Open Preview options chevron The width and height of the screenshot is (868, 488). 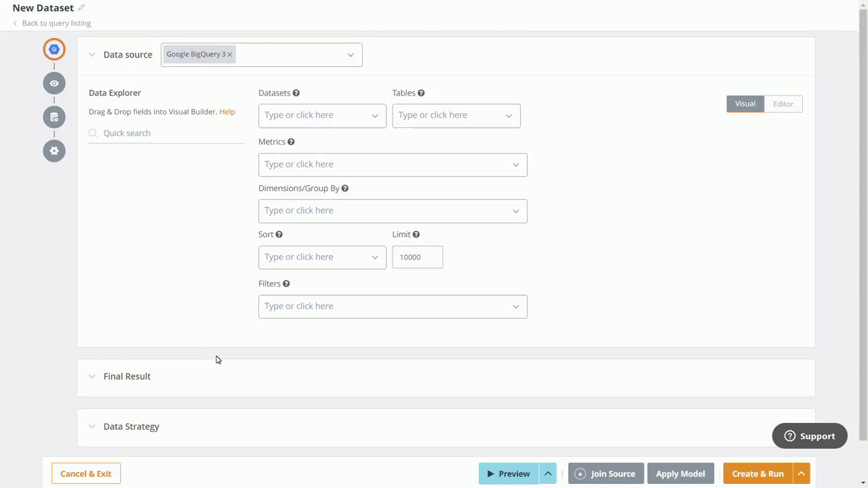548,473
